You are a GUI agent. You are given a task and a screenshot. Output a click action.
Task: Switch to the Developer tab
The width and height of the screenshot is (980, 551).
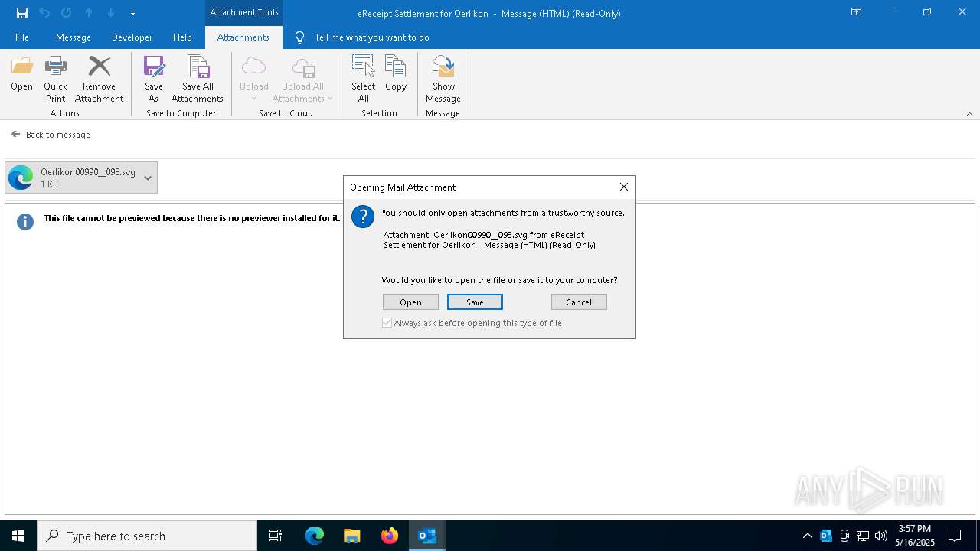[x=132, y=37]
